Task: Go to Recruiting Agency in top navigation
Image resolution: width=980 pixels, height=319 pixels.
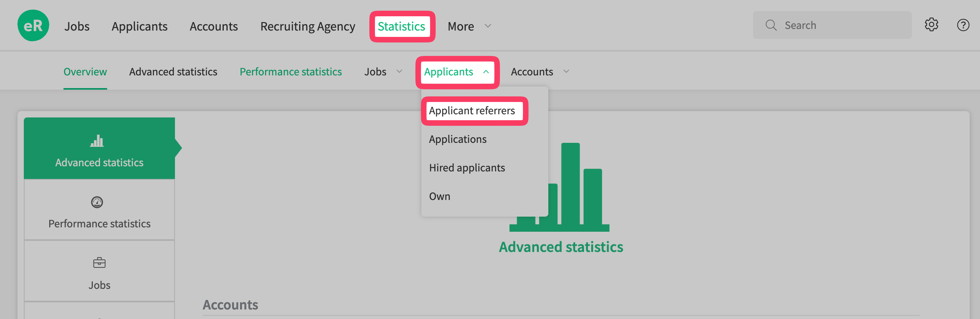Action: coord(307,26)
